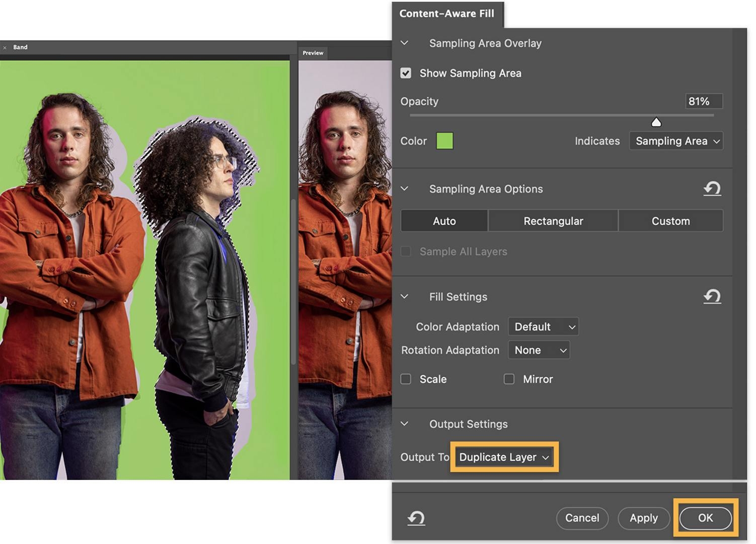Select Auto sampling area mode
The image size is (756, 544).
click(x=444, y=221)
